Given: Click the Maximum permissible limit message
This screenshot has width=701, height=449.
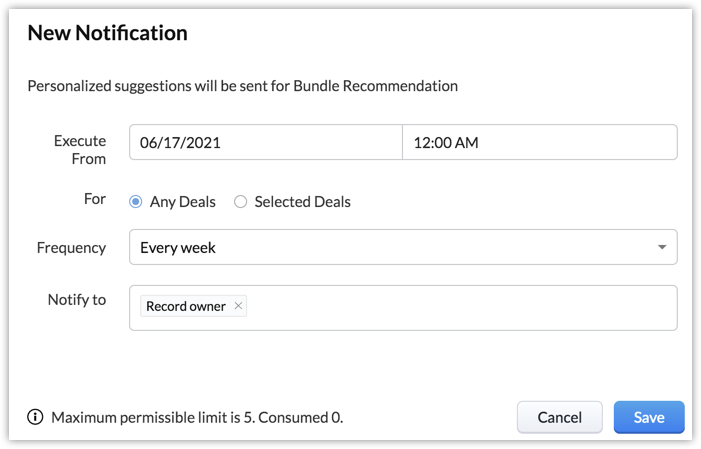Looking at the screenshot, I should 197,417.
